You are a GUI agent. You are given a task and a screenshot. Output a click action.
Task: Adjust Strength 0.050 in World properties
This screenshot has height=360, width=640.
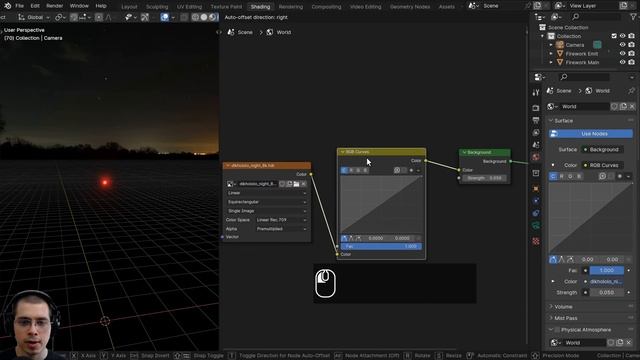pyautogui.click(x=607, y=293)
